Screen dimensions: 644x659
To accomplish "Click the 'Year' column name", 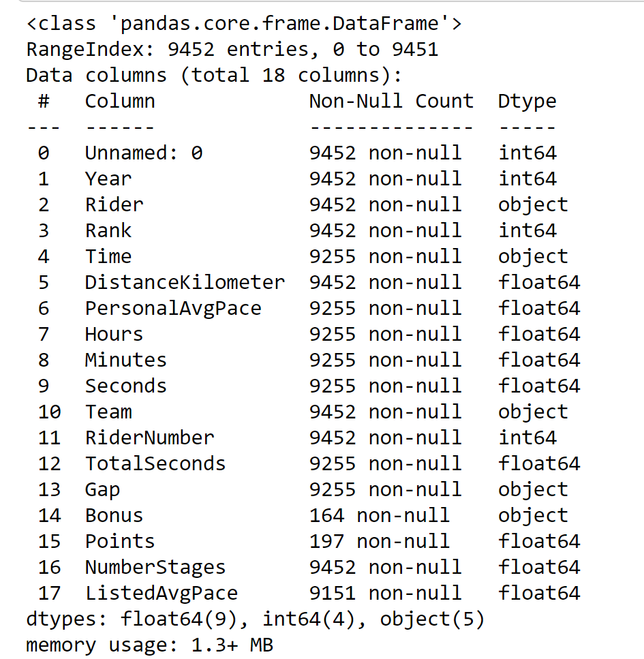I will (108, 179).
